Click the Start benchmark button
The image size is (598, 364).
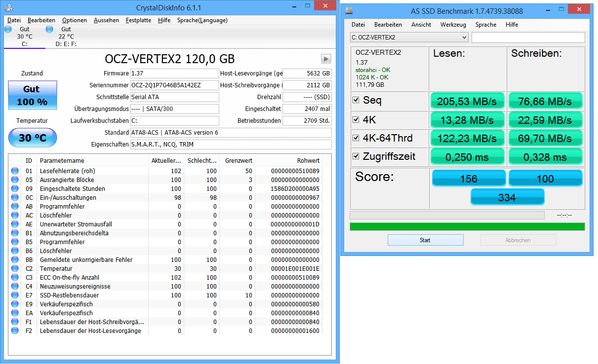pyautogui.click(x=425, y=240)
